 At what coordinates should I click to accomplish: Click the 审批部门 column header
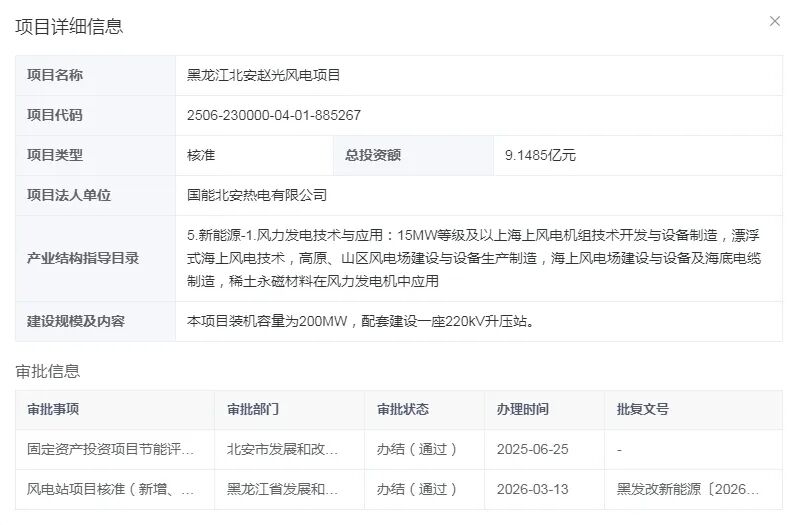253,409
